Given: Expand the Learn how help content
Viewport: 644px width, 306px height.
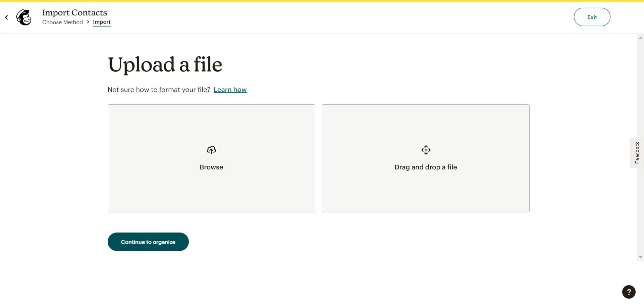Looking at the screenshot, I should [x=230, y=90].
